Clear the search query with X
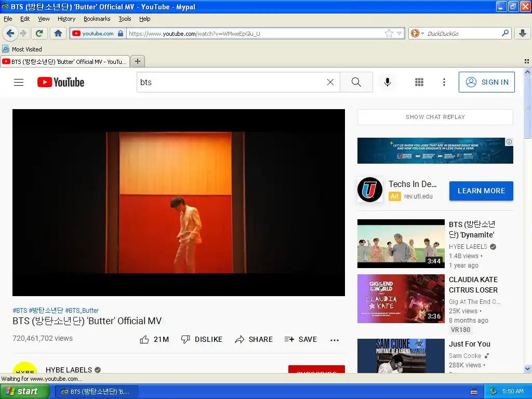 coord(330,82)
